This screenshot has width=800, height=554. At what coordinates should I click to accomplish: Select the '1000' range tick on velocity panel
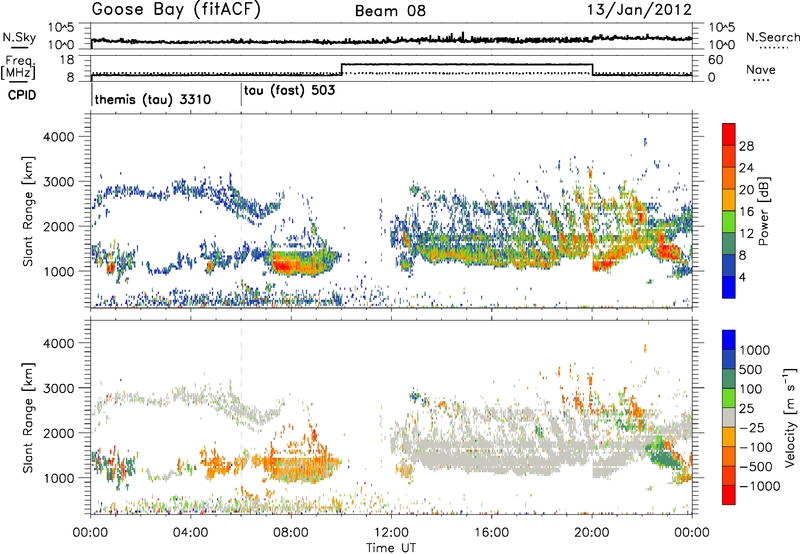(x=58, y=478)
